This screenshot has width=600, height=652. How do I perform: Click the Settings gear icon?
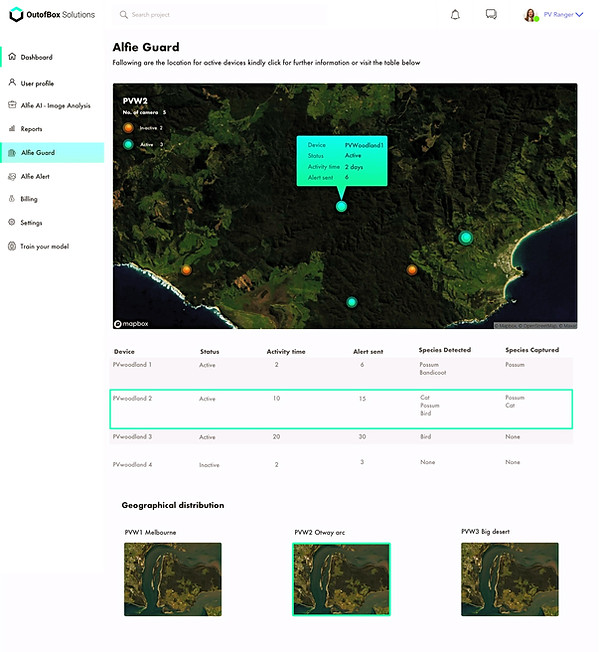point(12,222)
